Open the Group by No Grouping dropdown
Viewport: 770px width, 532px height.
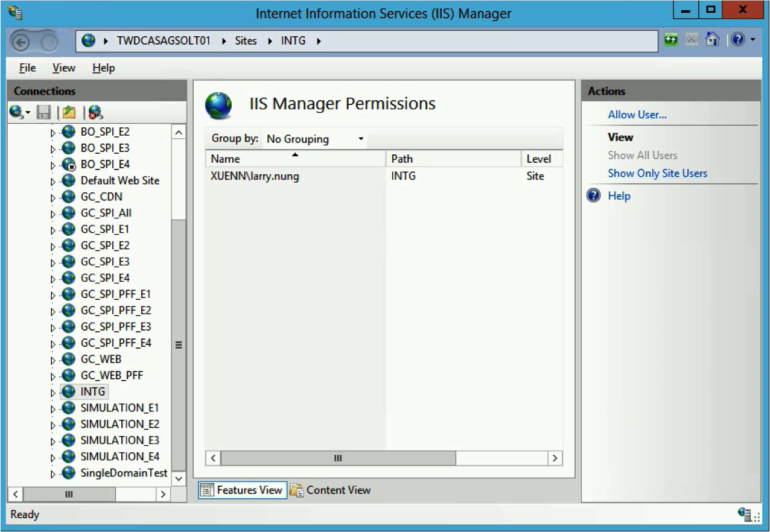coord(316,139)
